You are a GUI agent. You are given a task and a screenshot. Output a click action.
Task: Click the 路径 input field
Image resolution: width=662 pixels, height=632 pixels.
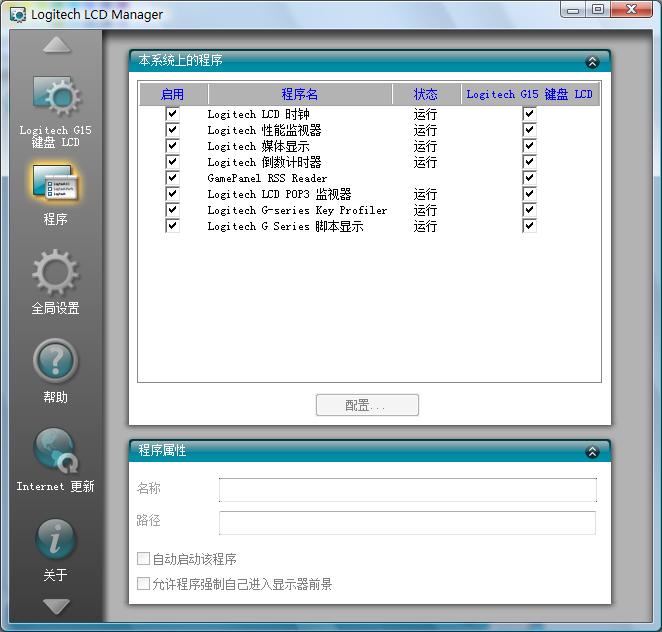tap(407, 523)
